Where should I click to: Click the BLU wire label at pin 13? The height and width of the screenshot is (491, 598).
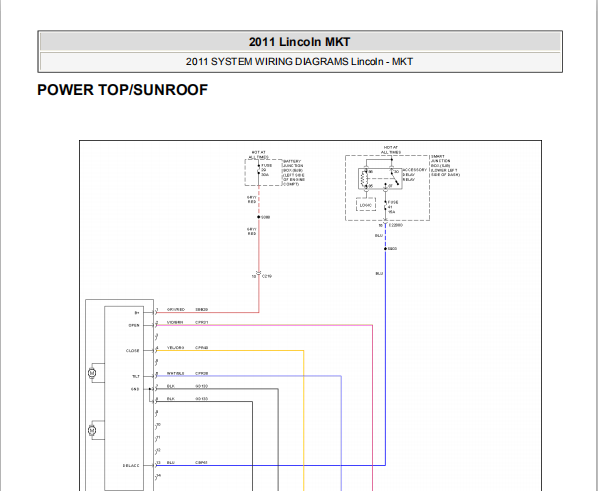170,462
